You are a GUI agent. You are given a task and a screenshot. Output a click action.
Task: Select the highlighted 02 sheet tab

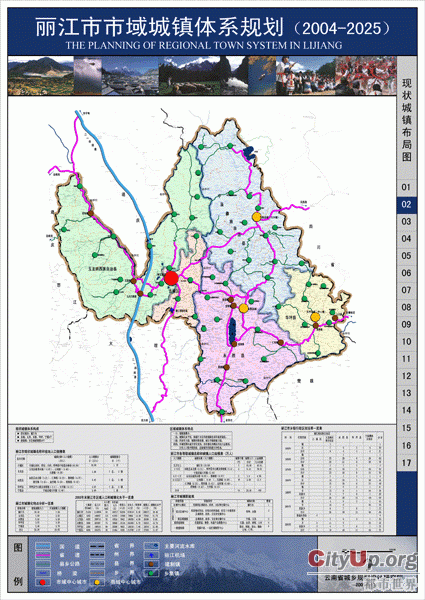pyautogui.click(x=406, y=204)
